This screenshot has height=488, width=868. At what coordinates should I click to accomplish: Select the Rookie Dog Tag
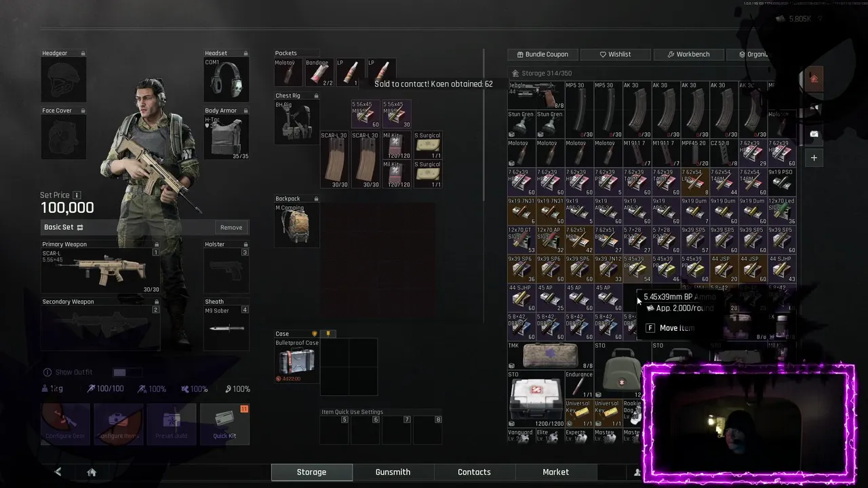pyautogui.click(x=632, y=413)
